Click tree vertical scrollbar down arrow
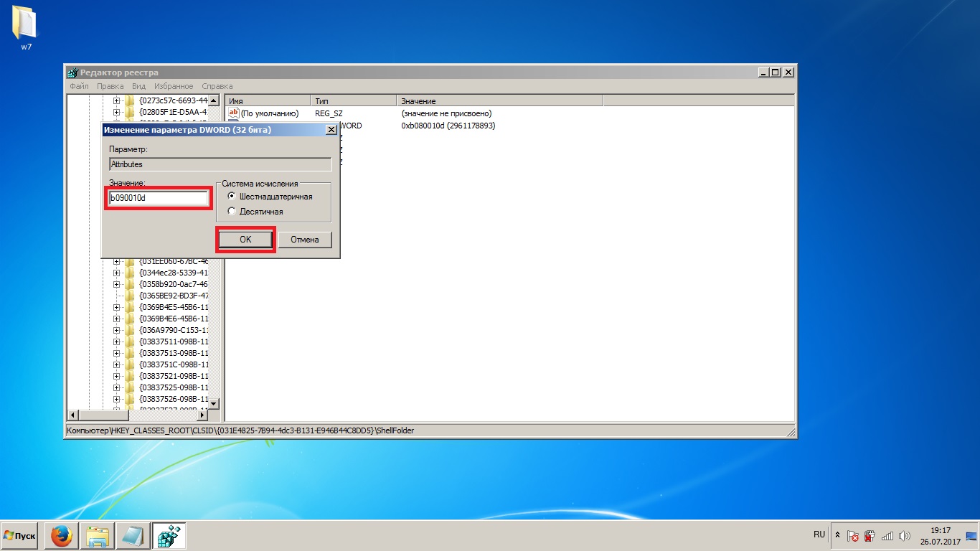This screenshot has height=551, width=980. point(213,403)
